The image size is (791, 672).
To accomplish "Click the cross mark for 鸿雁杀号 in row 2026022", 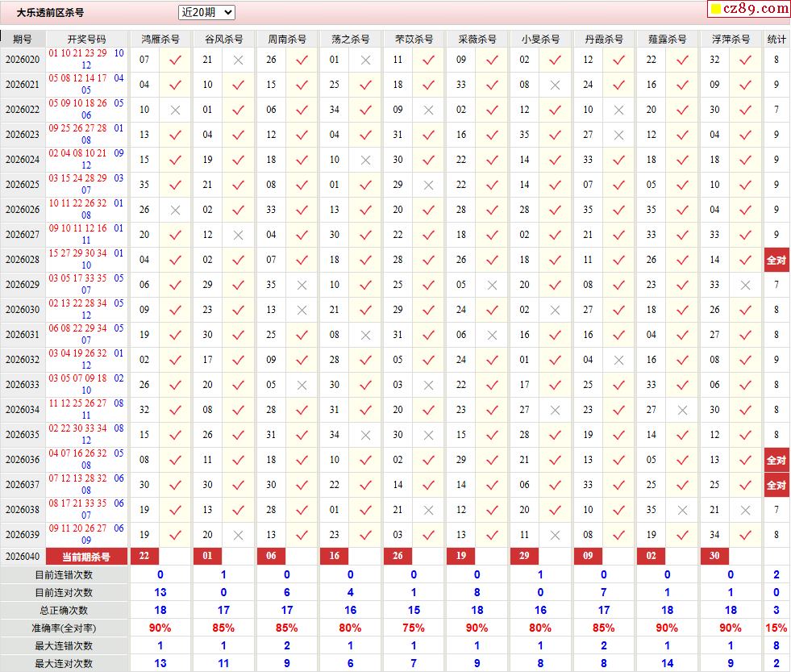I will coord(175,110).
